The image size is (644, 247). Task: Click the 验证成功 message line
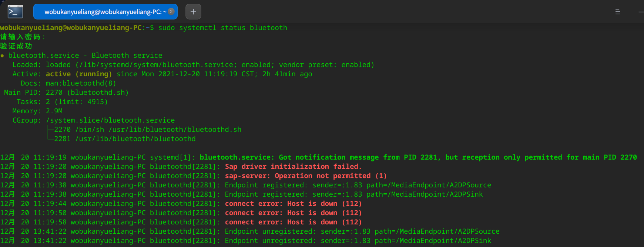point(16,46)
